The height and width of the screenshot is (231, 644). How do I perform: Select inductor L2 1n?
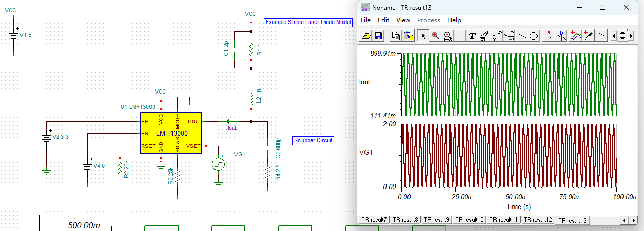pyautogui.click(x=251, y=99)
